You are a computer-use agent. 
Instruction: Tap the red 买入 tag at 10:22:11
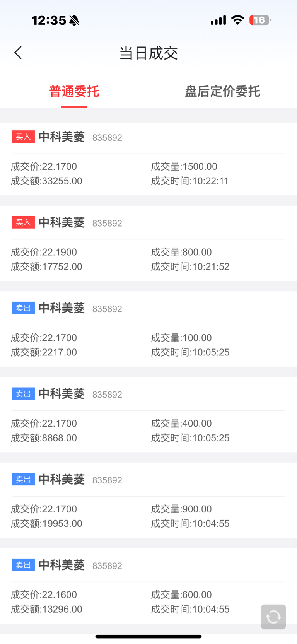tap(23, 137)
